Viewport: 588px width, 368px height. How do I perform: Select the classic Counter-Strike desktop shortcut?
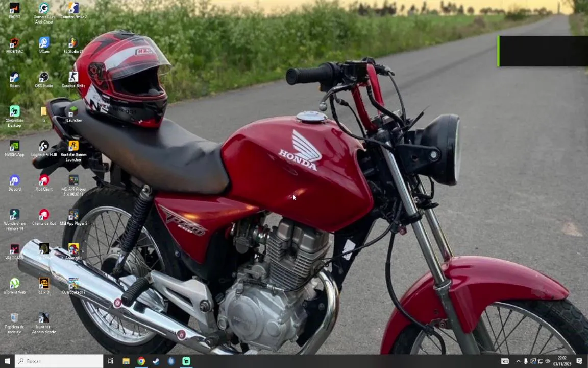point(73,80)
